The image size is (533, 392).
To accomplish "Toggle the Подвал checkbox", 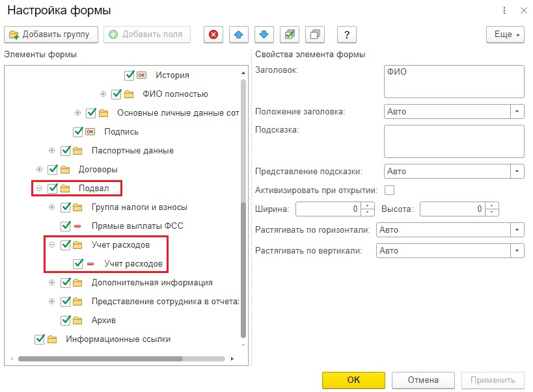I will [x=53, y=188].
